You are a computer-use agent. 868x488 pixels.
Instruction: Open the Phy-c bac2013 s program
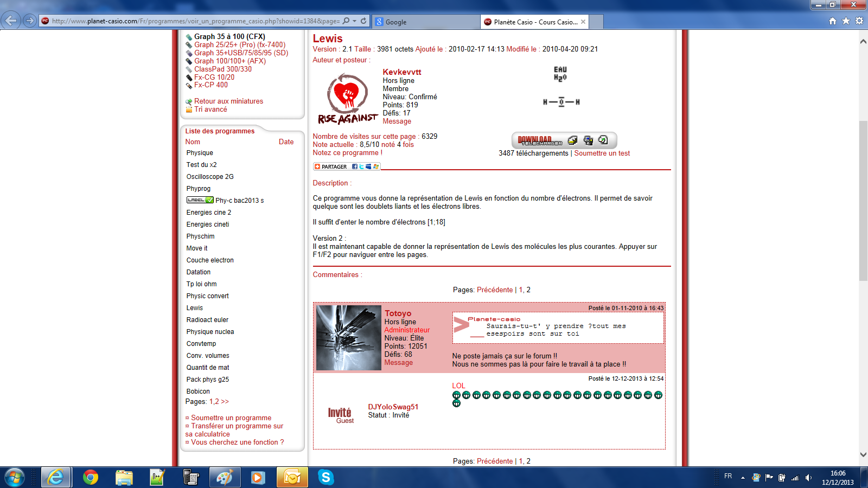(x=240, y=201)
